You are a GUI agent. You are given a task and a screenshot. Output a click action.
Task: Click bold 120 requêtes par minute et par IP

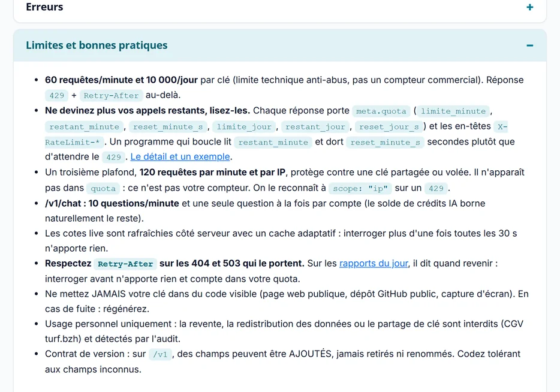point(212,173)
